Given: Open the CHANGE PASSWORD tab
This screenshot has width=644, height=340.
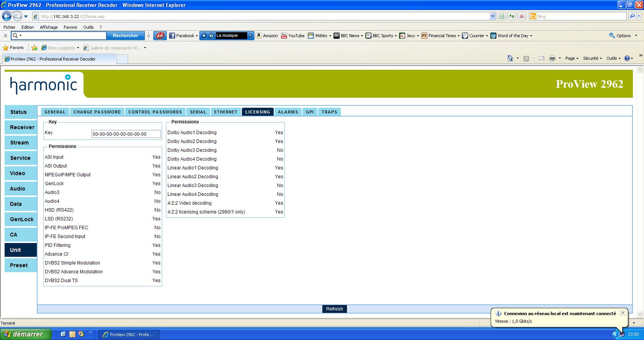Looking at the screenshot, I should [x=97, y=112].
